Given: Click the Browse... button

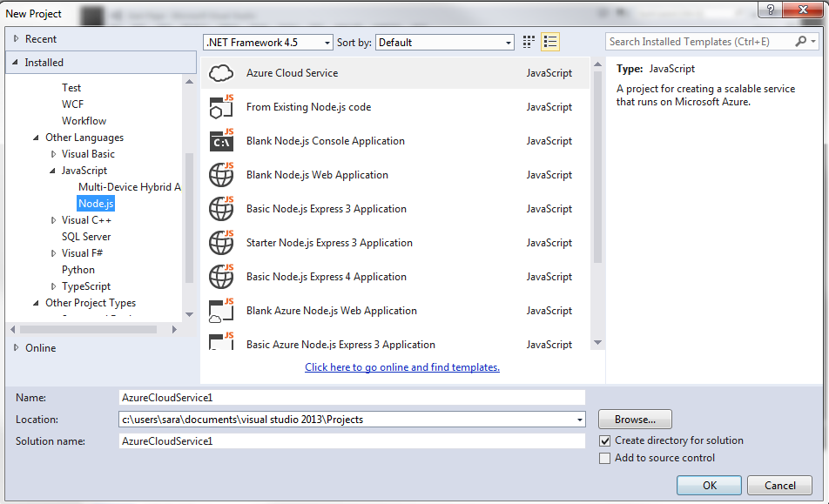Looking at the screenshot, I should tap(635, 420).
